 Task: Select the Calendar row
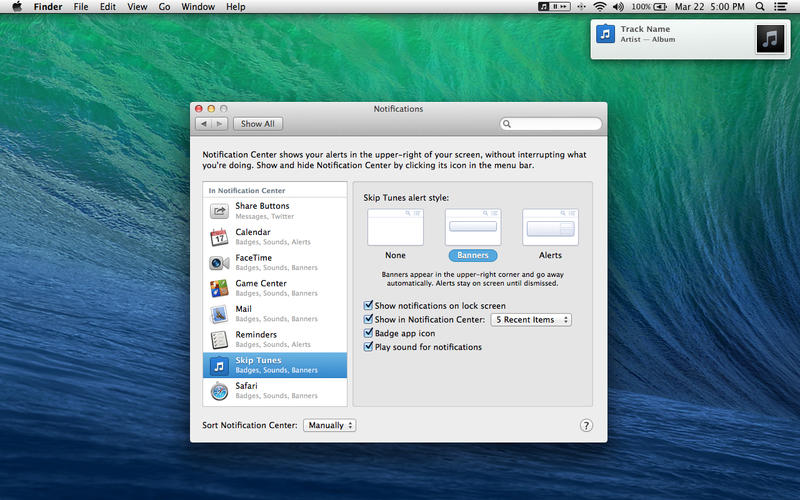pyautogui.click(x=275, y=237)
